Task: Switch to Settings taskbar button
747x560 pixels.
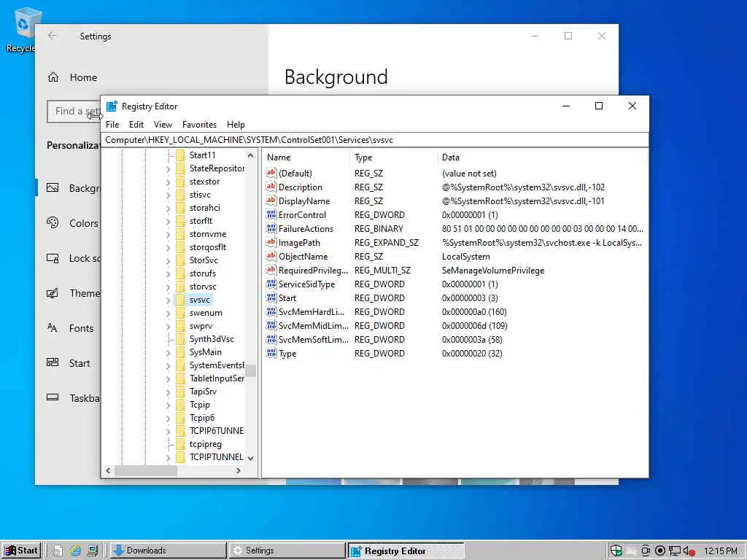Action: [x=287, y=551]
